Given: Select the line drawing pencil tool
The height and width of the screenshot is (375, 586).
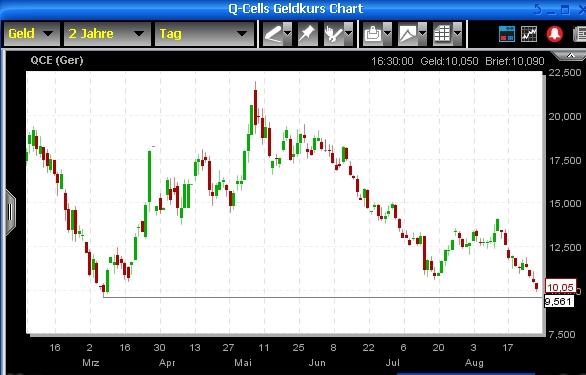Looking at the screenshot, I should 273,34.
